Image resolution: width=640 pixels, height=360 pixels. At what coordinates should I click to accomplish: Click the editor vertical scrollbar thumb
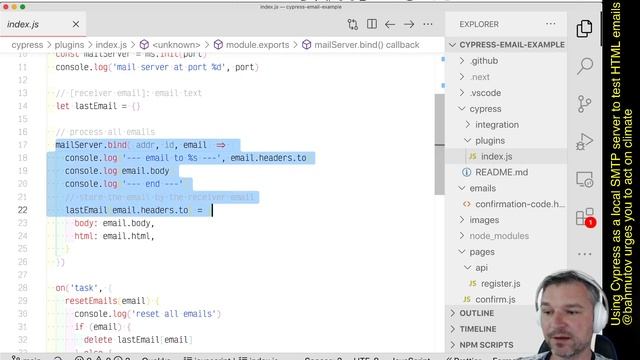click(x=439, y=144)
